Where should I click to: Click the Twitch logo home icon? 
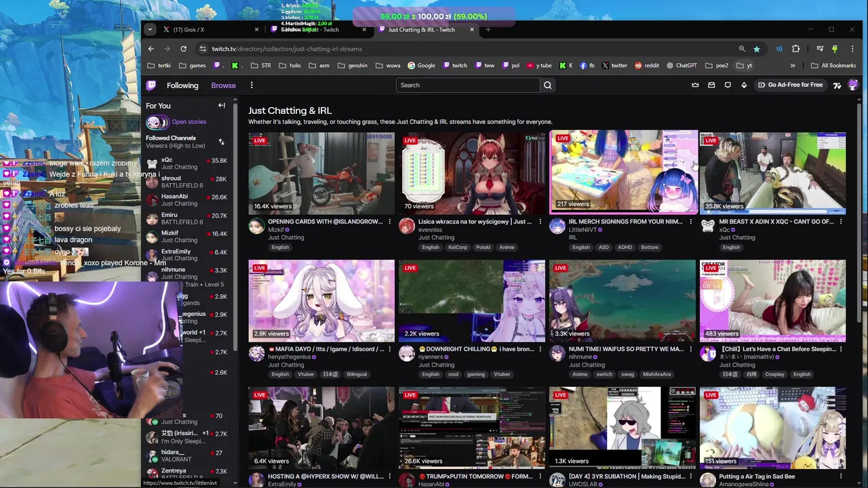coord(151,85)
